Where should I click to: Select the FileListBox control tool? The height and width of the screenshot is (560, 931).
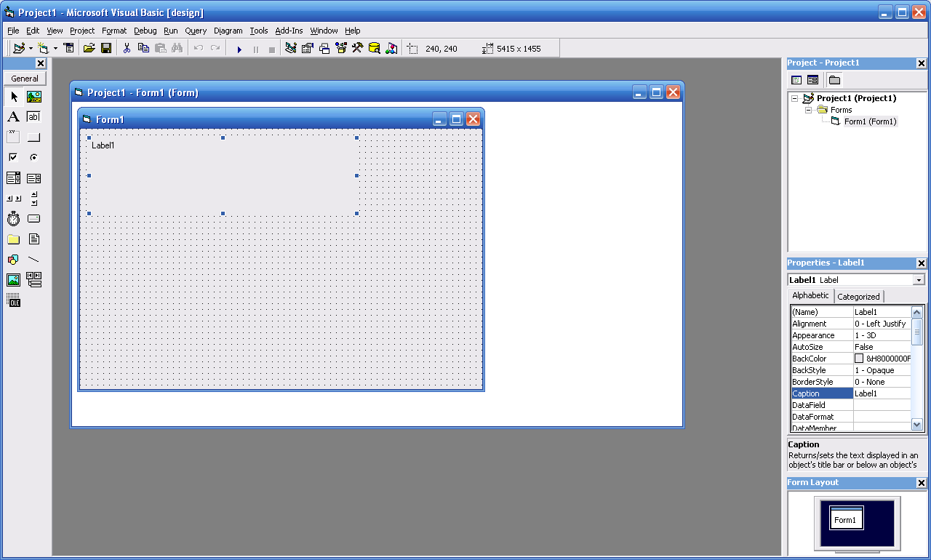34,239
